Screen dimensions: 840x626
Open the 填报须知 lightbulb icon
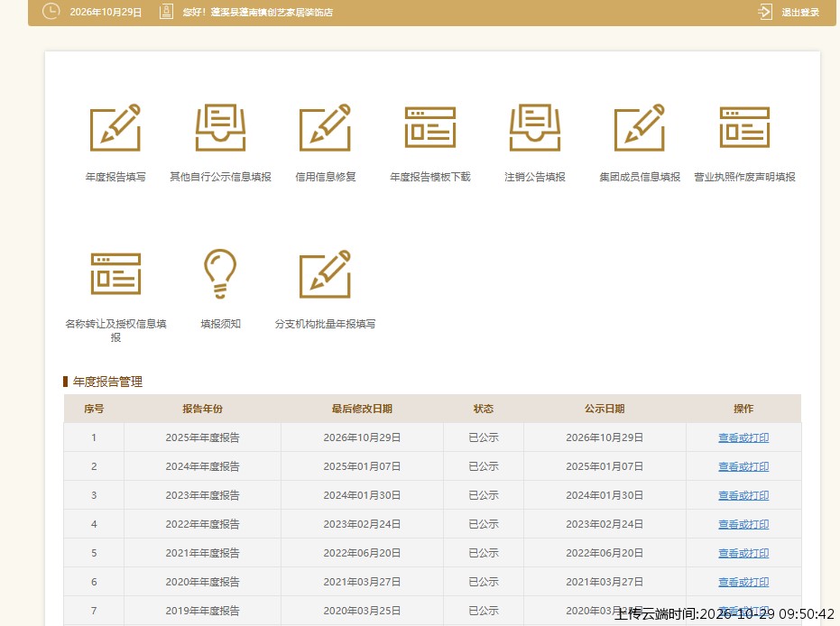coord(220,273)
